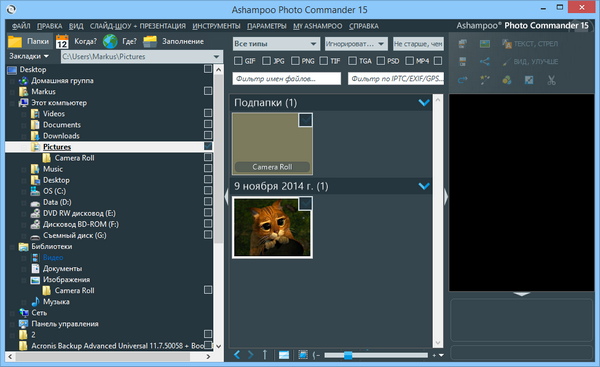Open the MY ASHAMPOO menu
The height and width of the screenshot is (367, 600).
pos(318,26)
